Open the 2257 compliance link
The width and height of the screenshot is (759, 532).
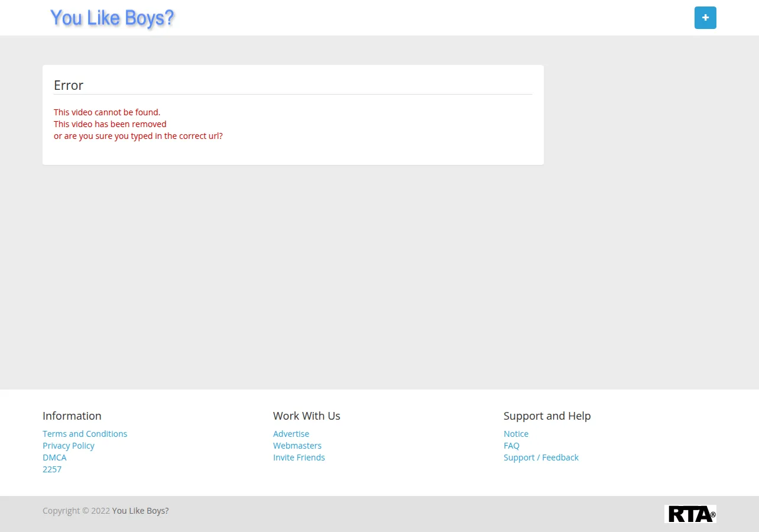click(52, 469)
